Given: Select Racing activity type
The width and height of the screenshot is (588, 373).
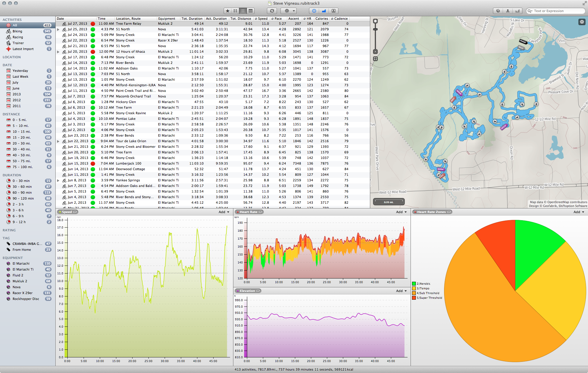Looking at the screenshot, I should 28,37.
